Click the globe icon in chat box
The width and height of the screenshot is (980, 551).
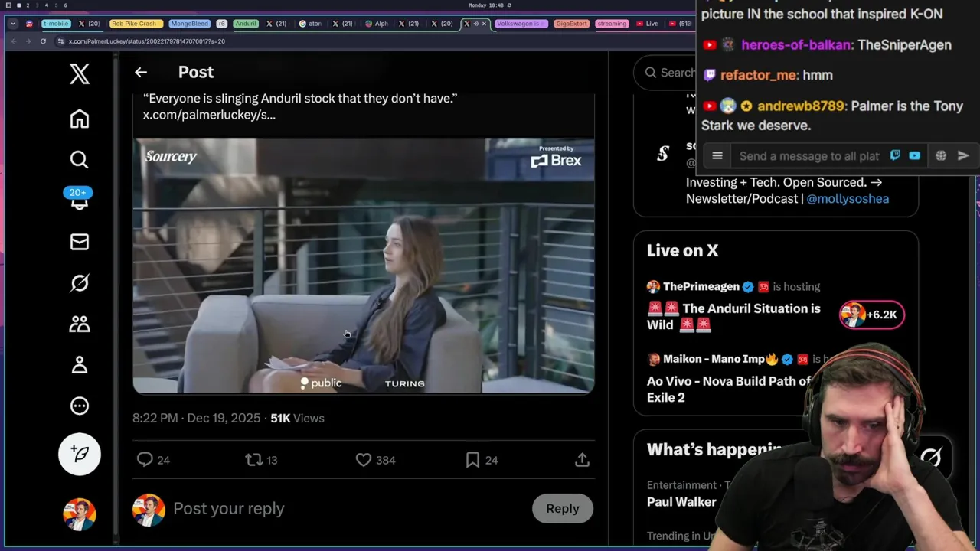tap(941, 155)
